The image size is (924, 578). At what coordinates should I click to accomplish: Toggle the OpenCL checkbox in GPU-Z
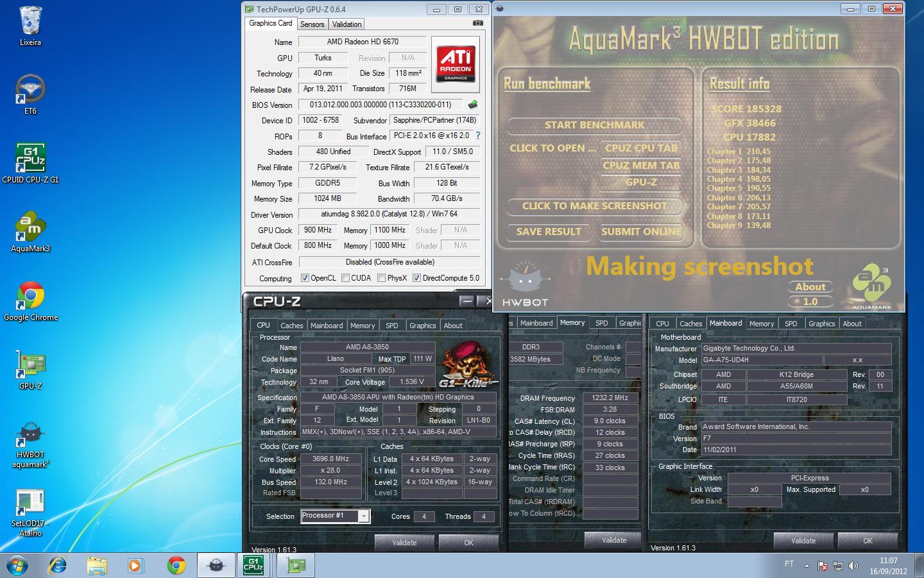pyautogui.click(x=305, y=278)
